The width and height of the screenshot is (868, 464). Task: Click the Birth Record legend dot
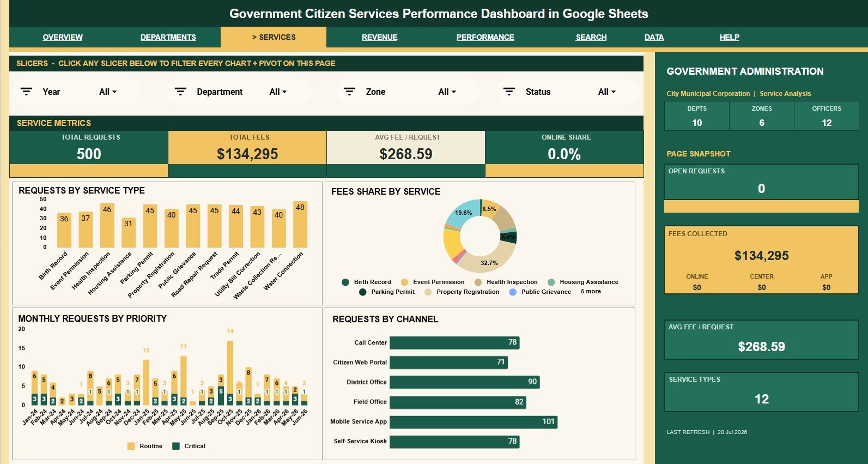point(345,282)
